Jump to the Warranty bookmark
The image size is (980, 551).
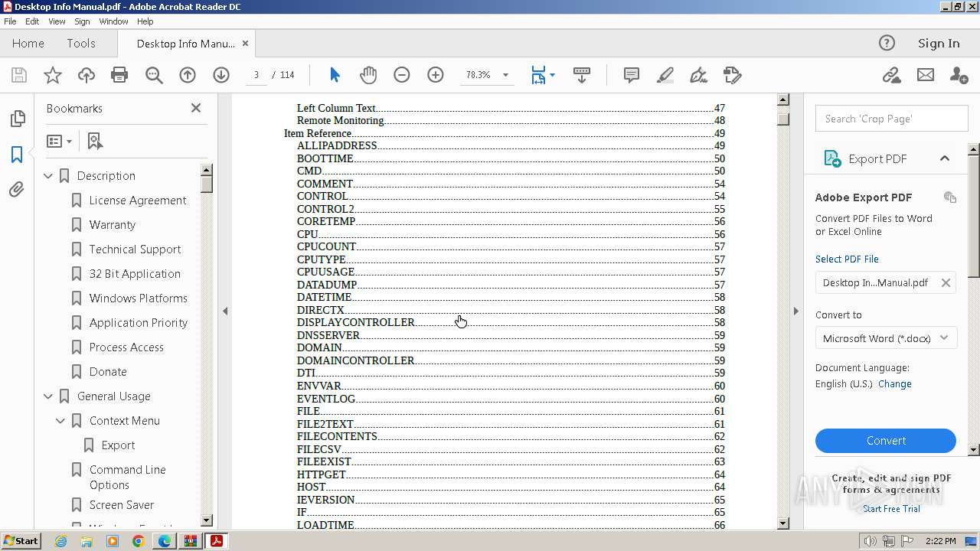(112, 225)
